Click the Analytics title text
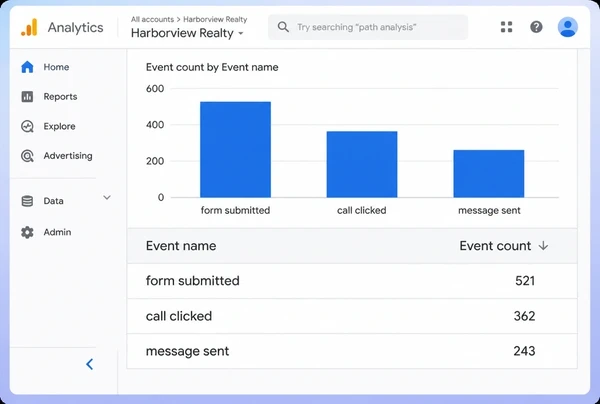This screenshot has width=600, height=404. [x=75, y=28]
